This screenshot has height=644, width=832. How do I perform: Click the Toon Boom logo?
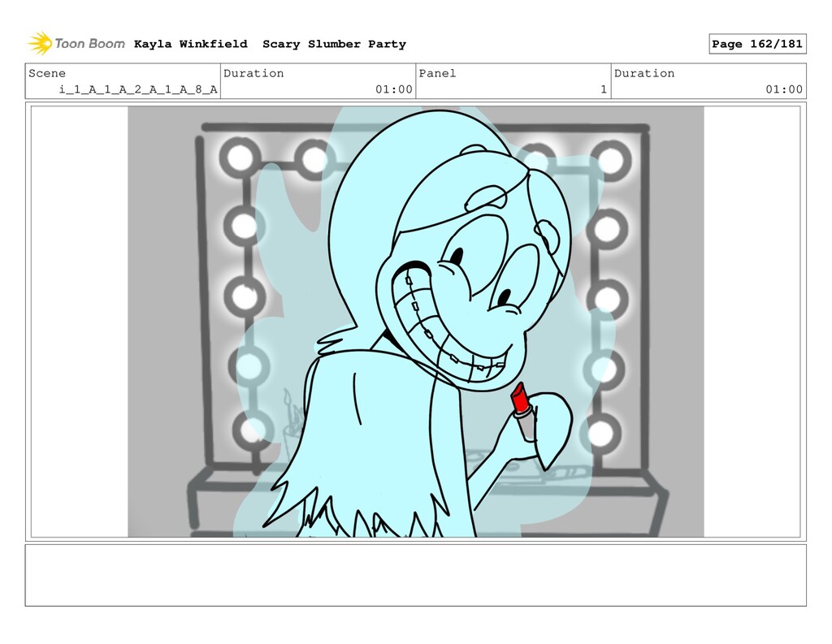[76, 44]
